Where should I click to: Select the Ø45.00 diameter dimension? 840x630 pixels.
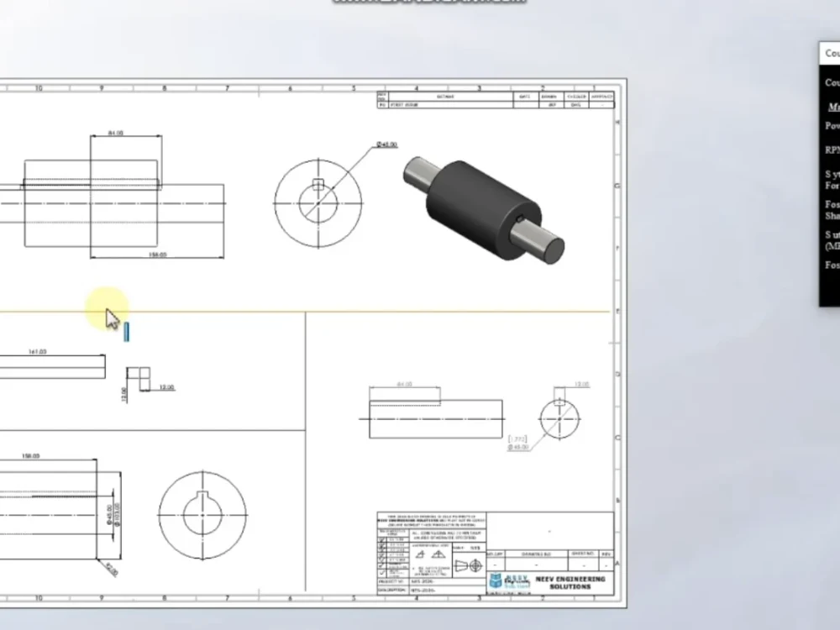386,144
